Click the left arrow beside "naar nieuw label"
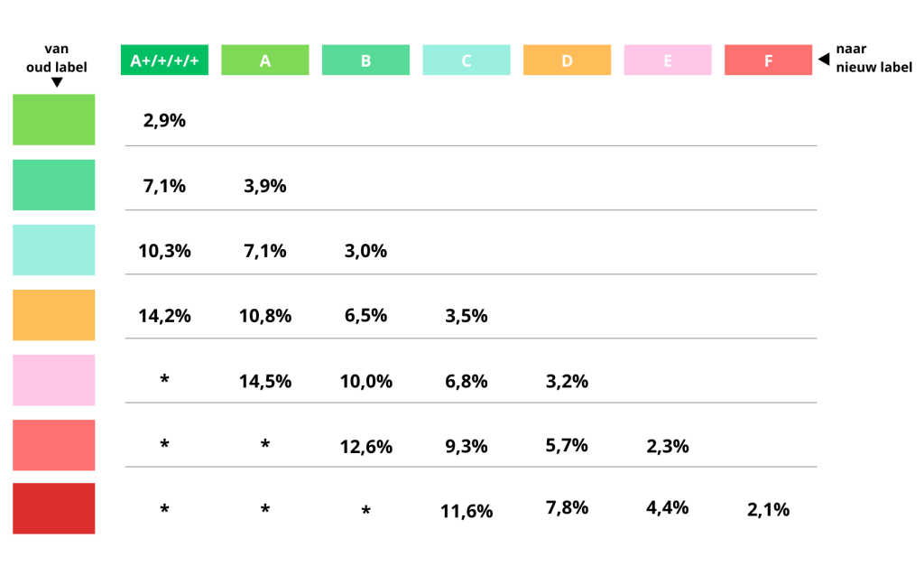The height and width of the screenshot is (575, 924). 823,60
